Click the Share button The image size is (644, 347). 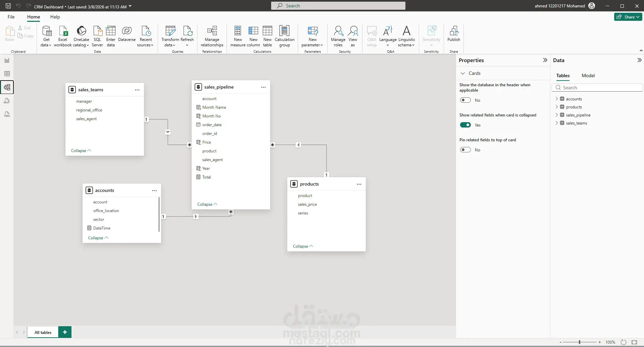tap(628, 17)
